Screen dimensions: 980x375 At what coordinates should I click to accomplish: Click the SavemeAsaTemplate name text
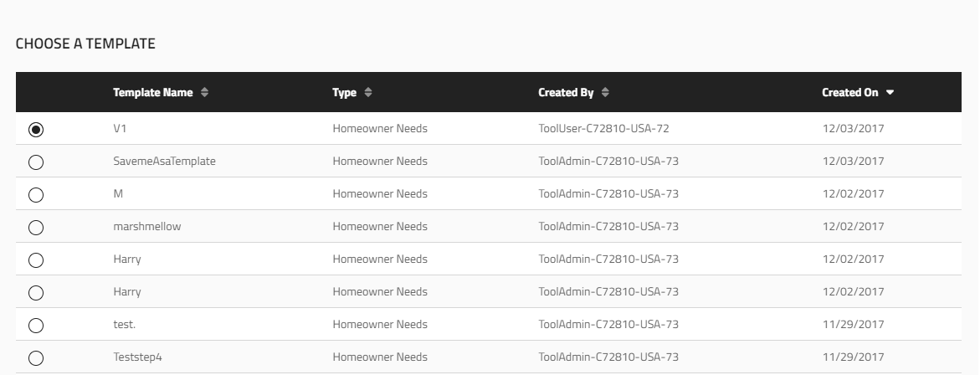[x=164, y=162]
